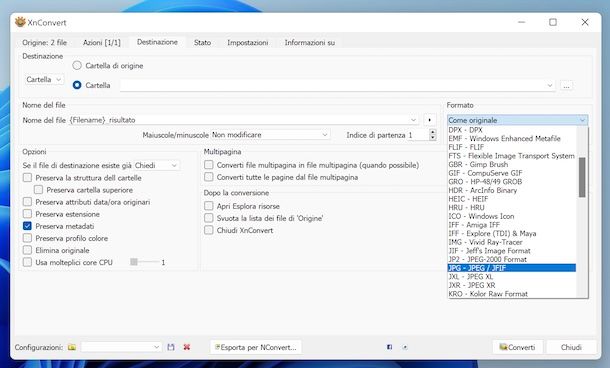Choose EMF - Windows Enhanced Metafile format
The height and width of the screenshot is (368, 610).
(512, 138)
